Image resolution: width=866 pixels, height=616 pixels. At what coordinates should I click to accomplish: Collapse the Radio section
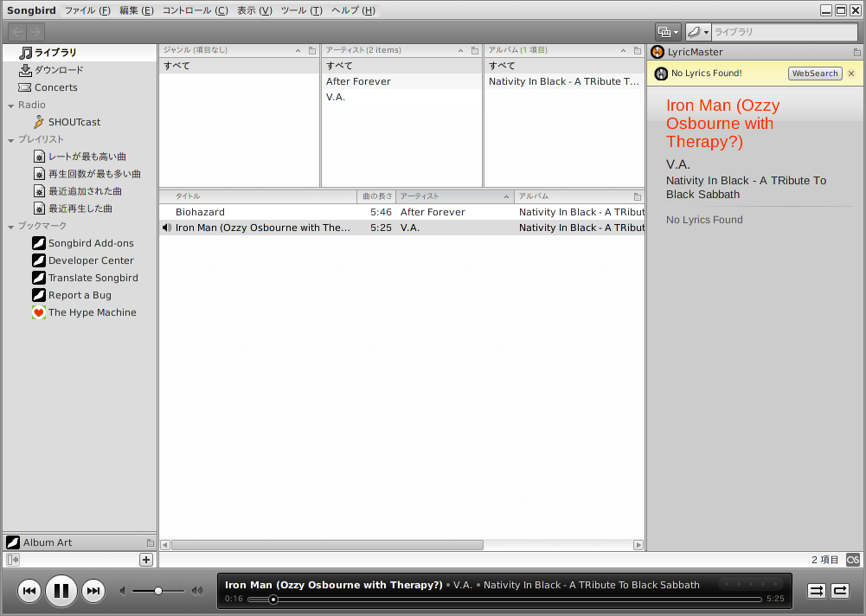(10, 106)
